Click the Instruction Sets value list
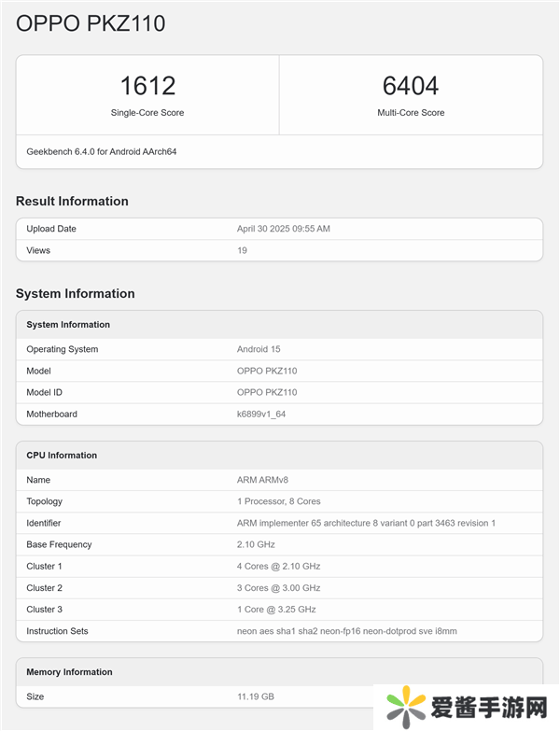The width and height of the screenshot is (560, 731). pos(346,631)
